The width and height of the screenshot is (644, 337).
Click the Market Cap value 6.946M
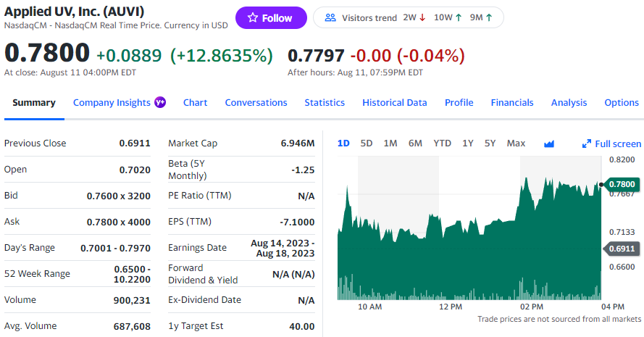(297, 143)
